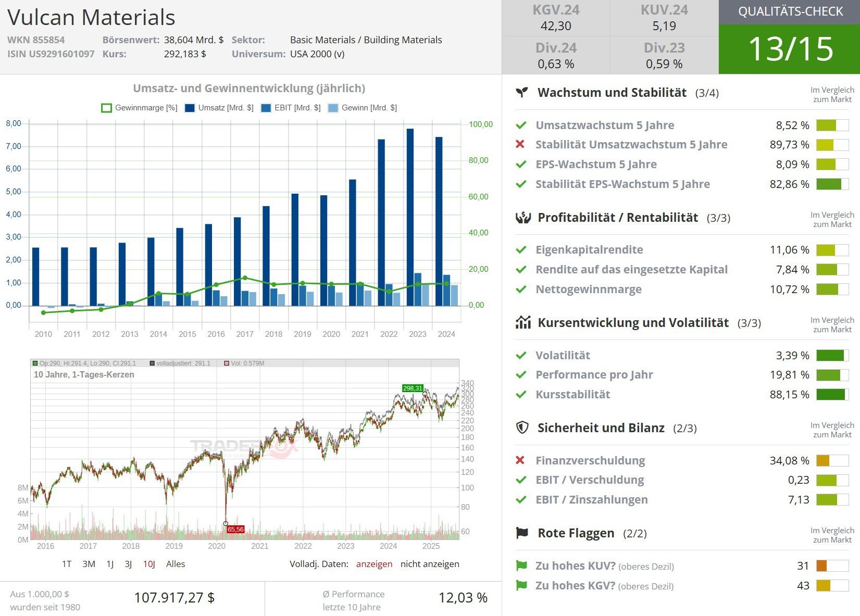This screenshot has width=860, height=616.
Task: Select the 1T chart timeframe
Action: coord(67,564)
